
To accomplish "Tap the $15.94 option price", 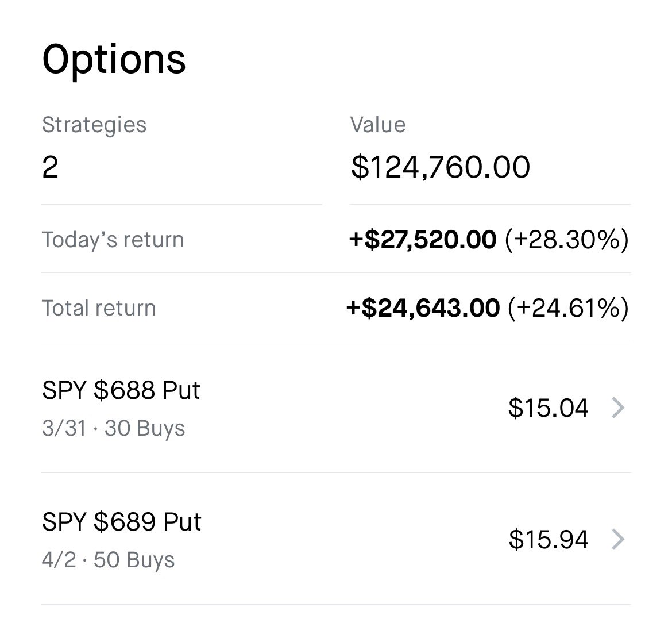I will [x=549, y=540].
